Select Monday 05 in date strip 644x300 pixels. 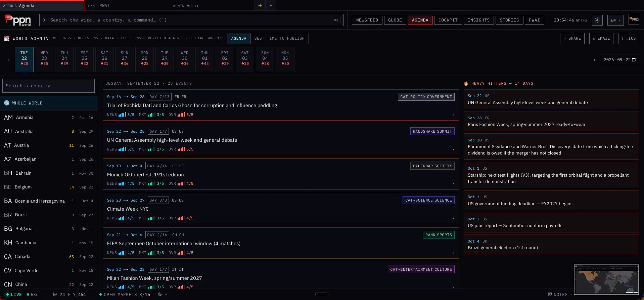pyautogui.click(x=285, y=60)
